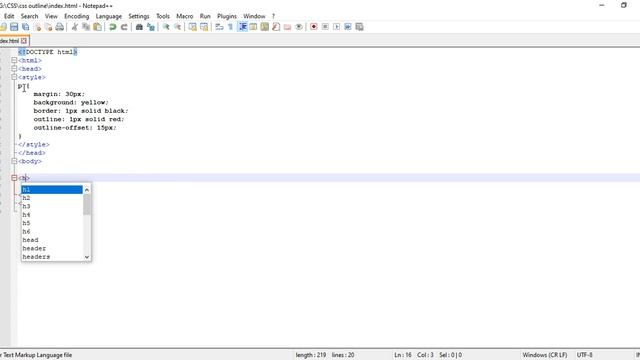Open the Edit menu

9,16
